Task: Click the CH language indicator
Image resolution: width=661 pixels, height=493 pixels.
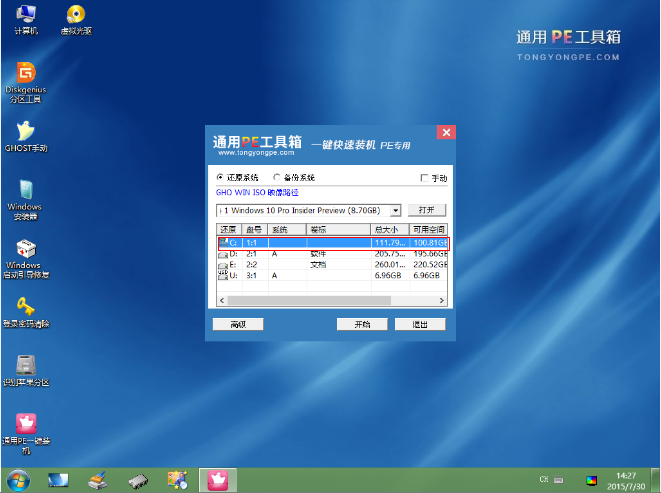Action: [544, 479]
